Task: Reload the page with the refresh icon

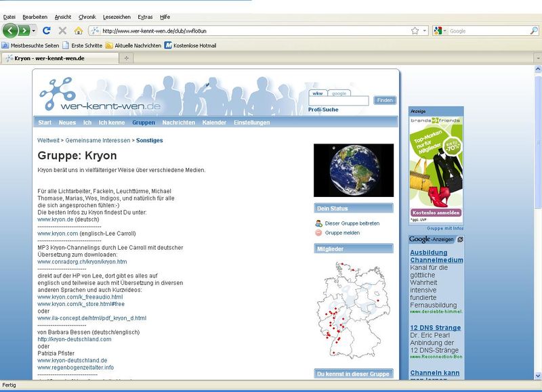Action: [47, 30]
